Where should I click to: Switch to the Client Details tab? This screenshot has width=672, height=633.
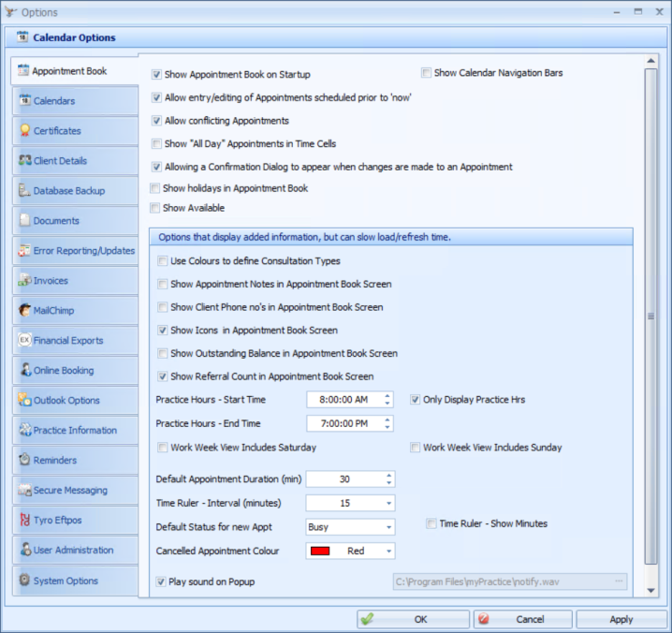75,161
